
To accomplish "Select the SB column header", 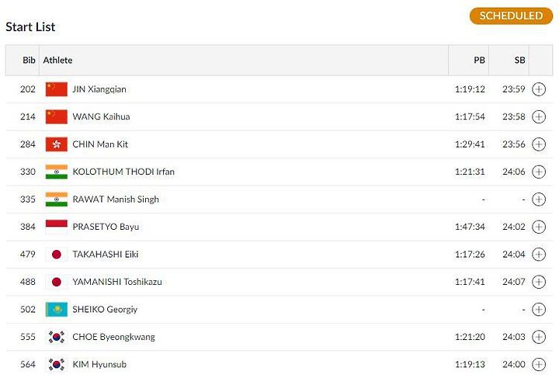I will point(519,60).
